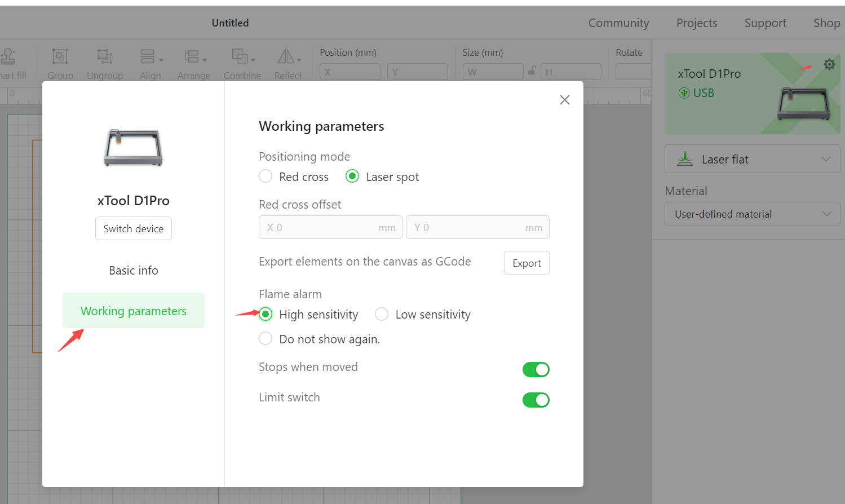
Task: Click the Size width W field
Action: (493, 72)
